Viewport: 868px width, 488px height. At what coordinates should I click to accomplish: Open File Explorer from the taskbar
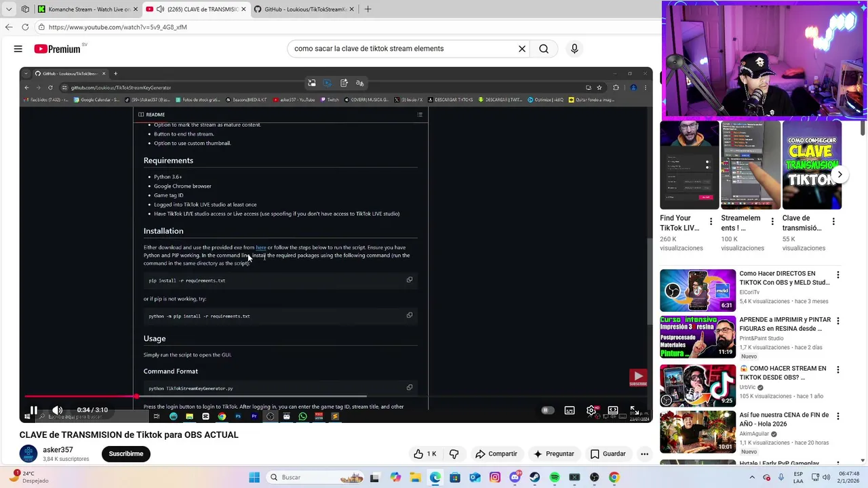[x=415, y=477]
